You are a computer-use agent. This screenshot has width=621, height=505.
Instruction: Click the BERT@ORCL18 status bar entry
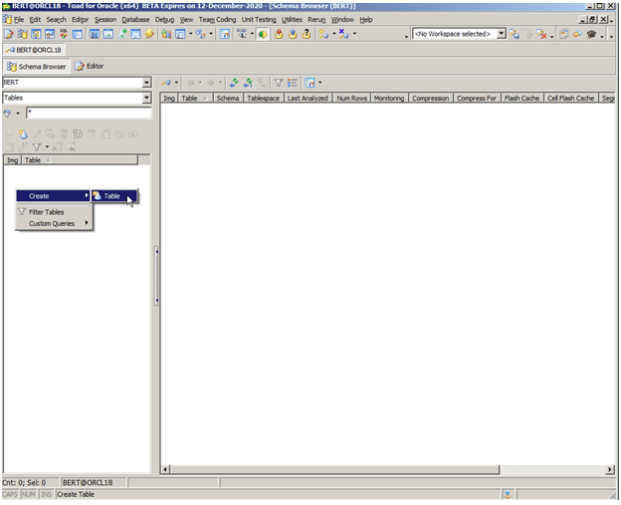pos(93,482)
